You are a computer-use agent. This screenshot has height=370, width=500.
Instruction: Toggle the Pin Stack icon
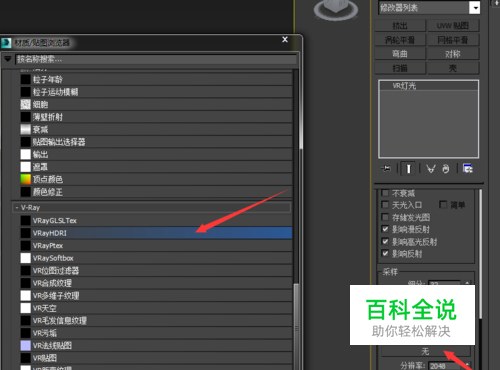pyautogui.click(x=386, y=169)
